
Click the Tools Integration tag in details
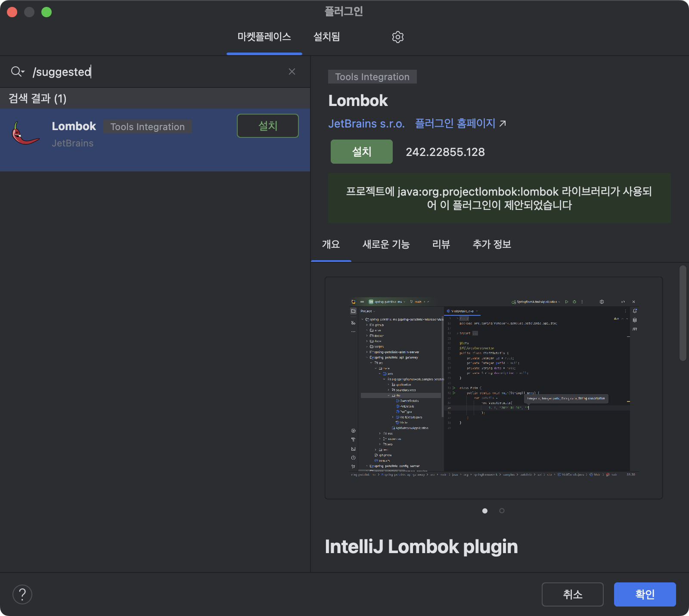372,77
